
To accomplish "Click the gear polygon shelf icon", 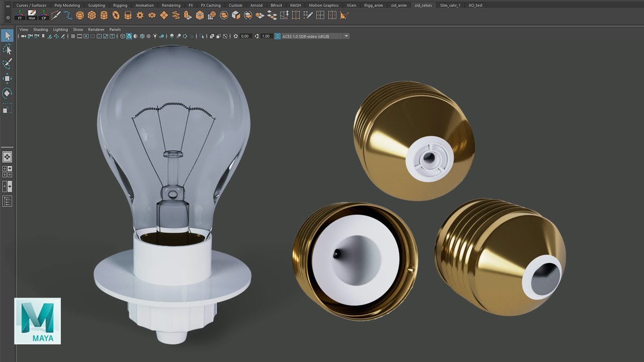I will point(140,15).
